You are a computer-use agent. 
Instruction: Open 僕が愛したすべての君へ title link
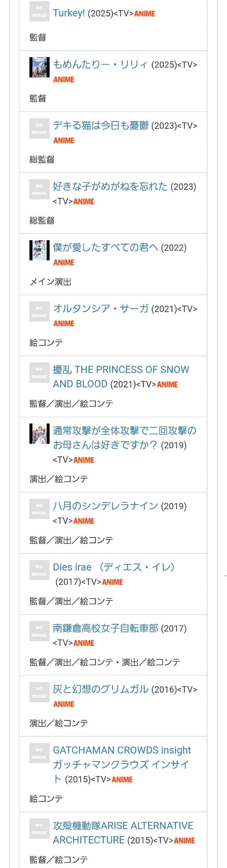pos(105,248)
